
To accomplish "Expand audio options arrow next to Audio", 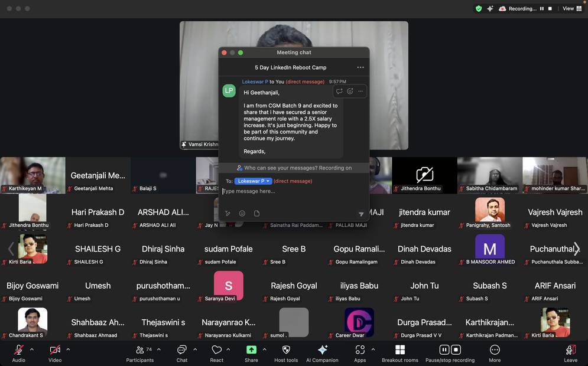I will point(32,349).
